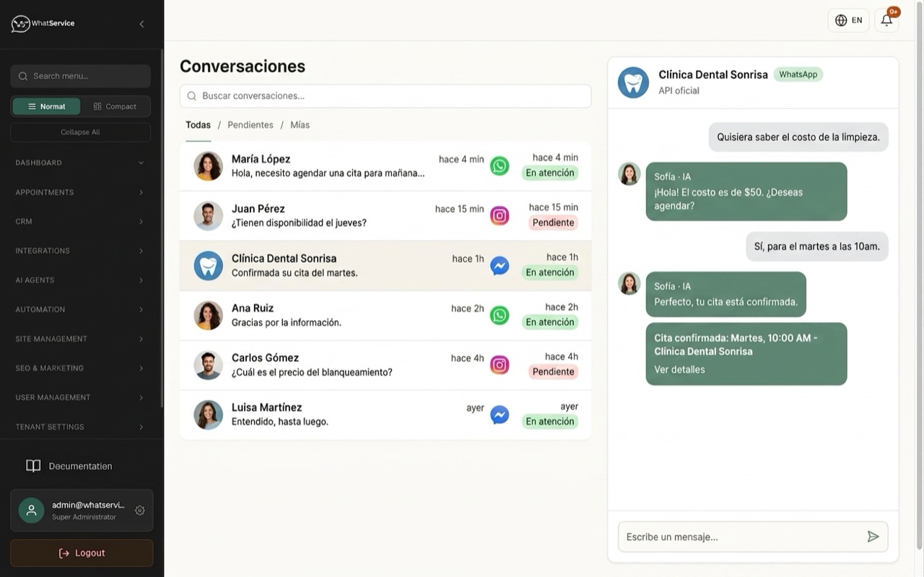This screenshot has height=577, width=924.
Task: Click the magnifier icon in Search menu
Action: [x=23, y=76]
